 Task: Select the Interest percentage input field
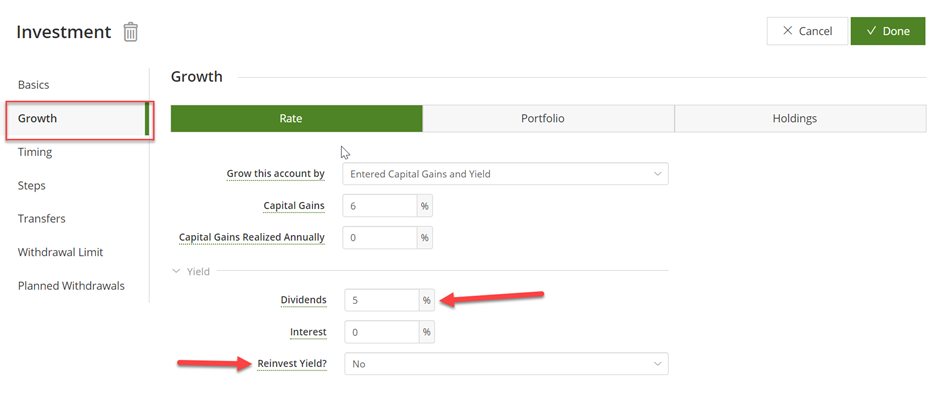[x=381, y=332]
